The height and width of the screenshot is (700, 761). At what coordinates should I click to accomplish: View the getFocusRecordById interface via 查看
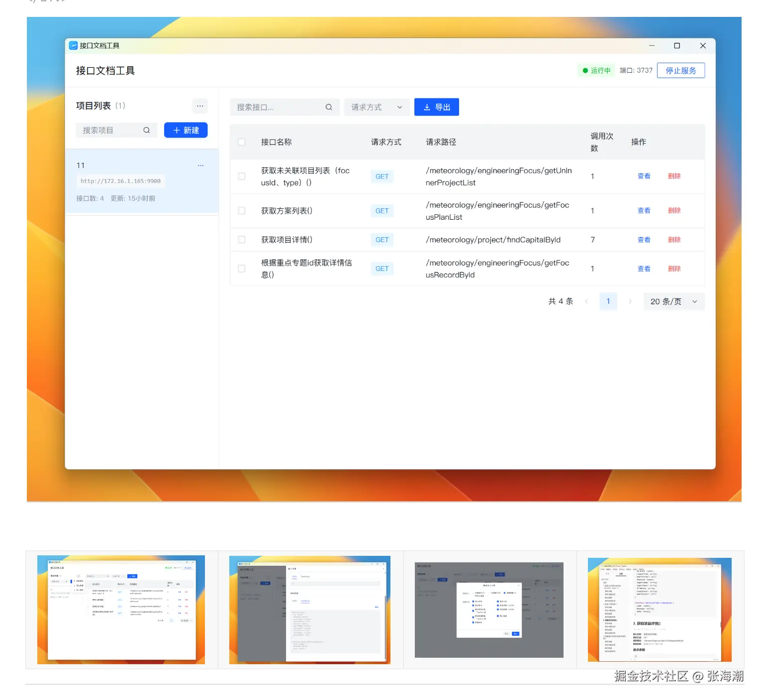click(644, 269)
